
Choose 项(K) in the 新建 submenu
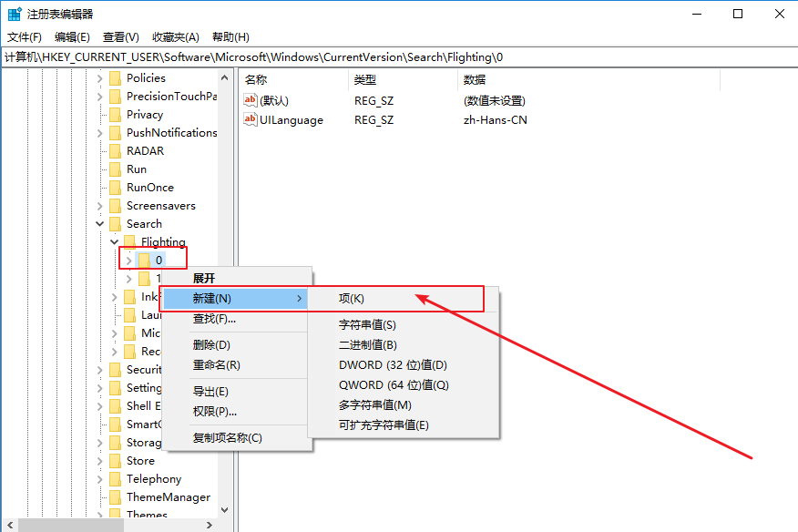point(352,299)
